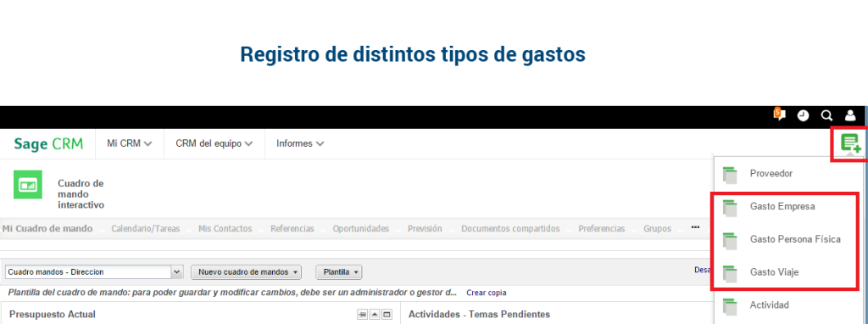Switch to the Referencias tab
Screen dimensions: 868x324
pyautogui.click(x=292, y=228)
